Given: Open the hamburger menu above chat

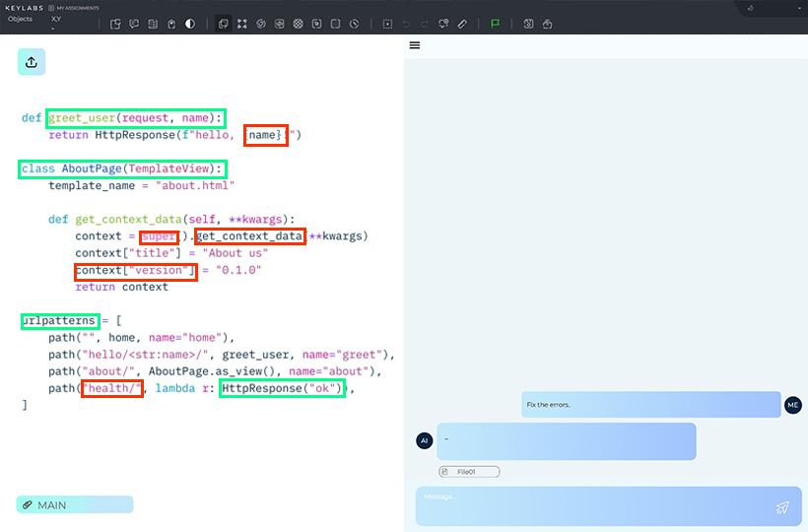Looking at the screenshot, I should 415,45.
